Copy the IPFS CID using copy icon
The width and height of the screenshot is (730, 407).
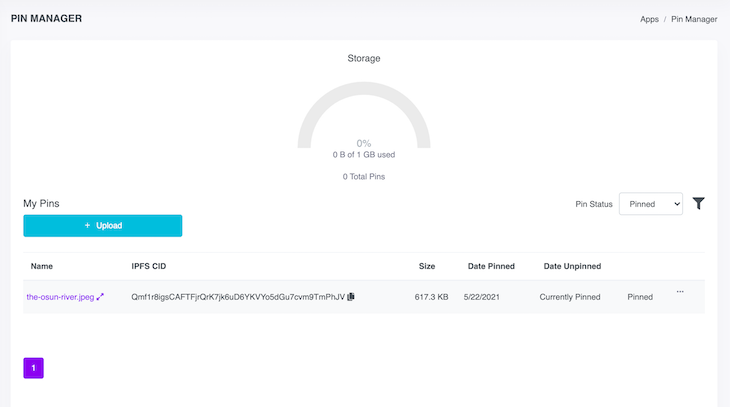coord(351,297)
